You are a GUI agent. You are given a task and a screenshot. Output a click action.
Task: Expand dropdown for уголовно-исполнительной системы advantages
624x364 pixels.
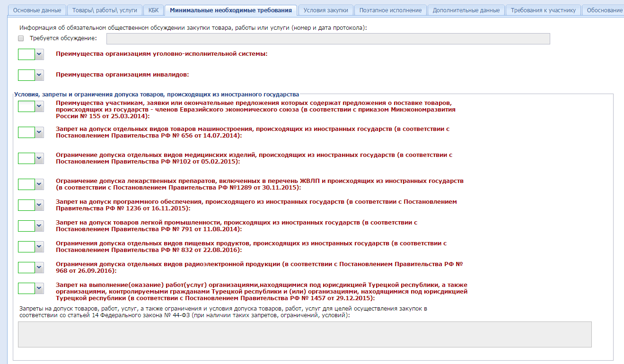(x=39, y=54)
